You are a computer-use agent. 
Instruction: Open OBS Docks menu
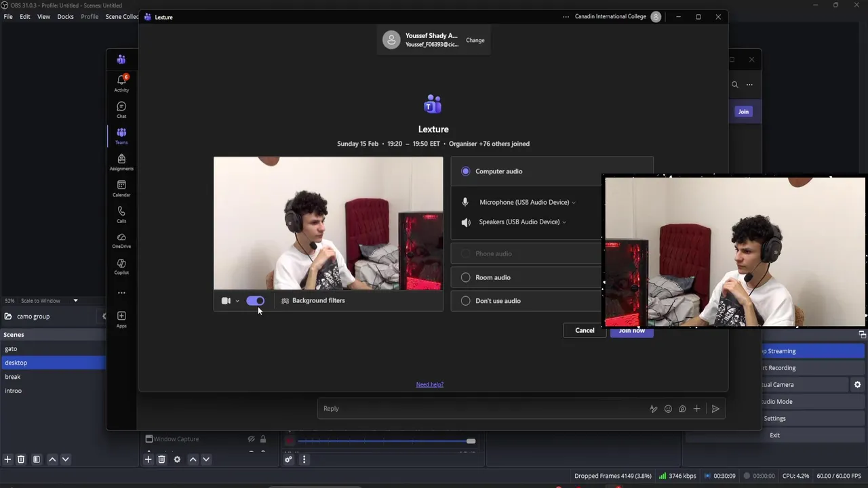[x=65, y=16]
